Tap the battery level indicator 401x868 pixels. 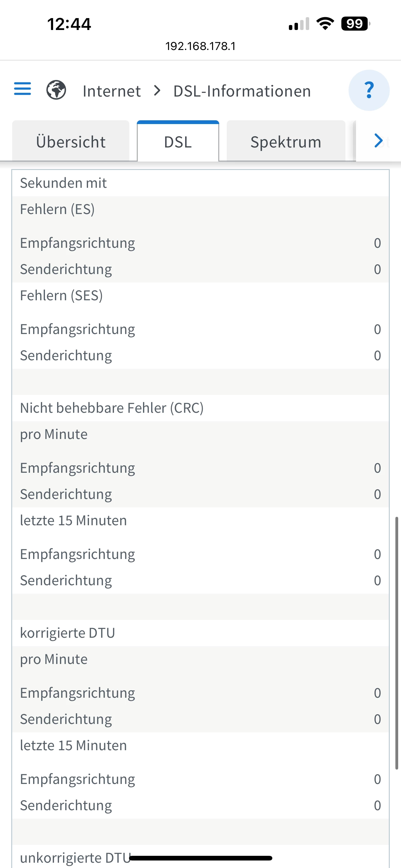point(355,24)
